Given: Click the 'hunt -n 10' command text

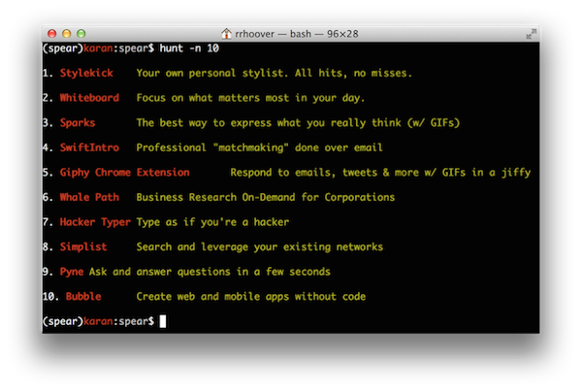Looking at the screenshot, I should [189, 49].
